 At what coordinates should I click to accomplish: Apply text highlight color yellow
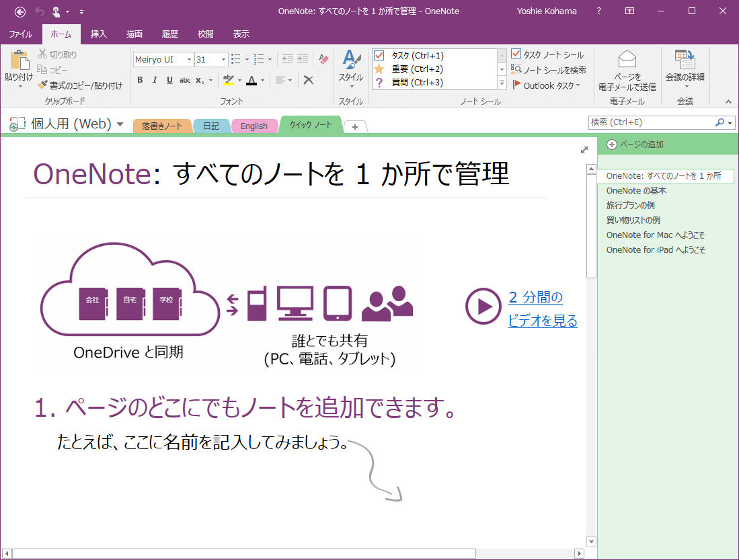[x=229, y=80]
